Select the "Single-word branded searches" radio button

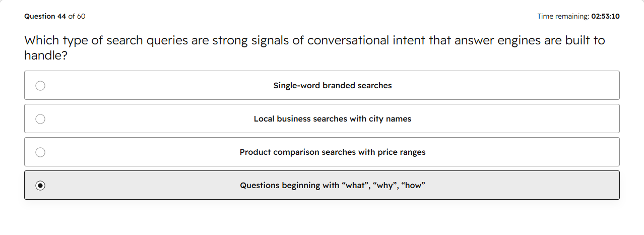coord(40,86)
